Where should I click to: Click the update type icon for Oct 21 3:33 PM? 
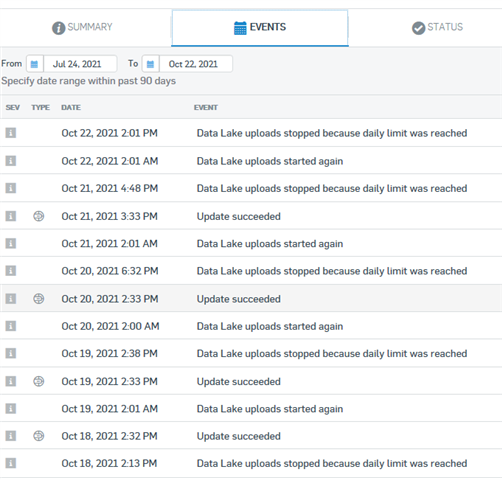(x=39, y=216)
